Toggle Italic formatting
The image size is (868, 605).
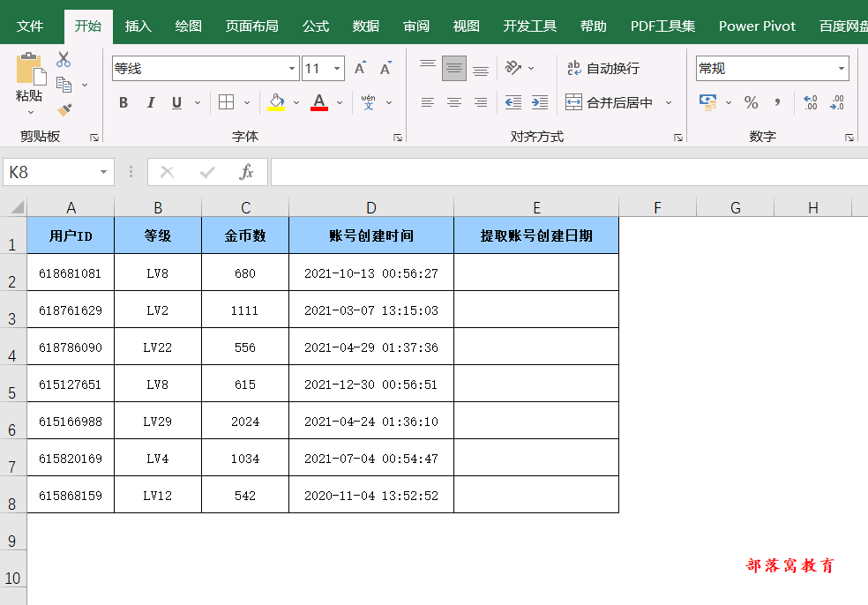coord(150,102)
